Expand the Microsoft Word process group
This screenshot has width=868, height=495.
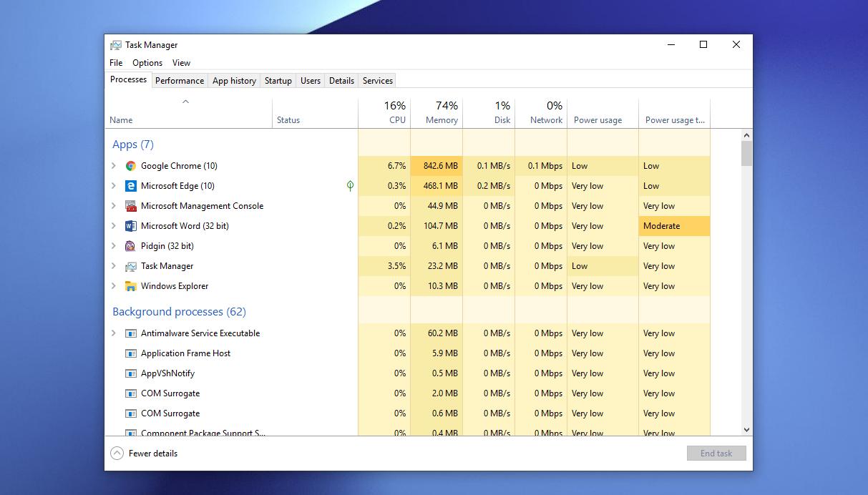[114, 226]
